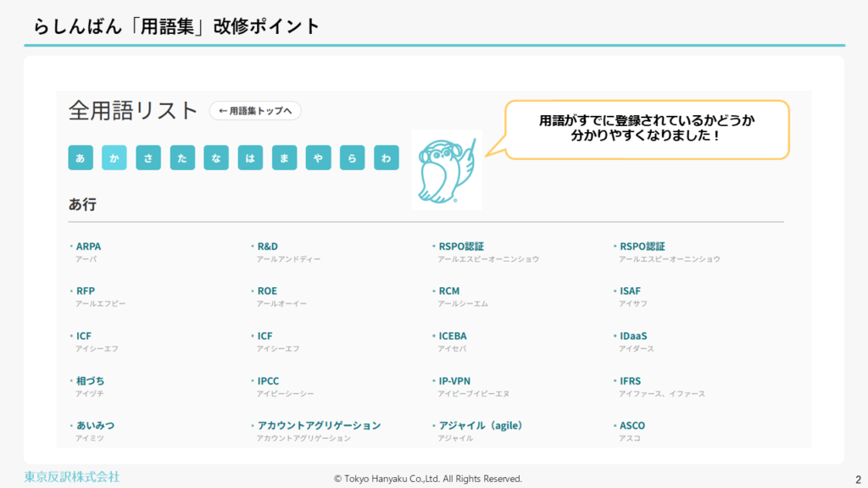
Task: Open the ARPA term entry
Action: click(88, 247)
